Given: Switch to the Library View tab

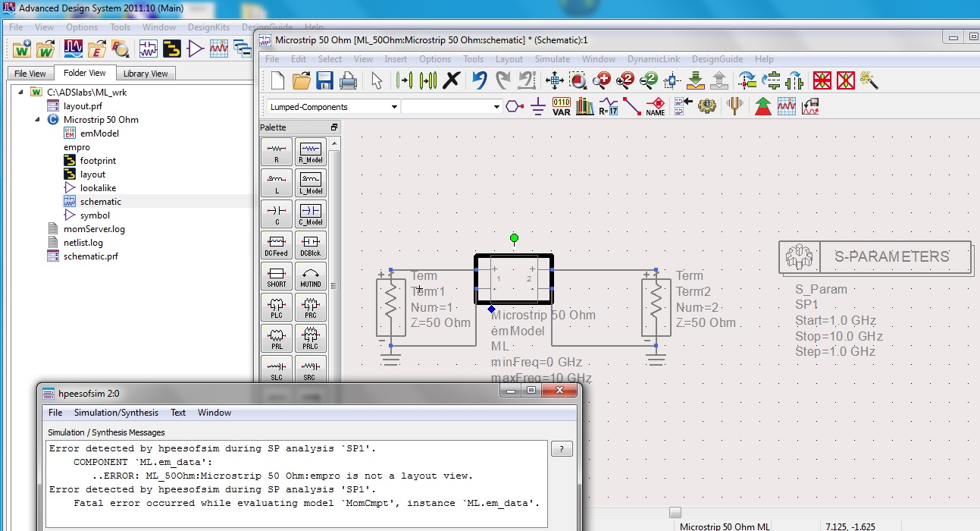Looking at the screenshot, I should [146, 74].
